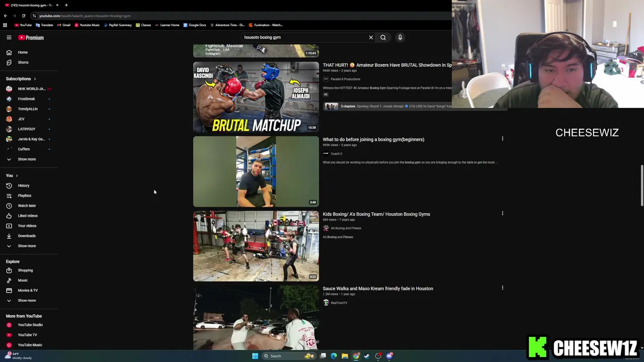
Task: Open more options for Kids Boxing video
Action: pyautogui.click(x=502, y=213)
